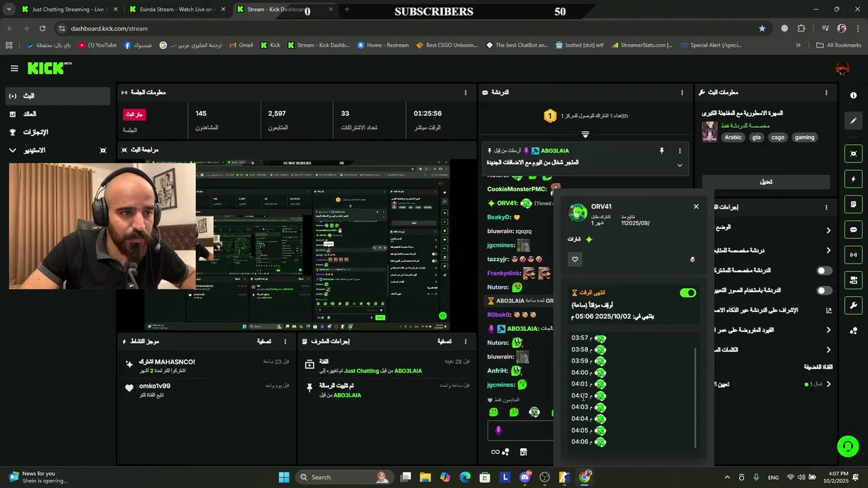Open options menu on pinned chat message
Viewport: 868px width, 488px height.
click(x=679, y=150)
